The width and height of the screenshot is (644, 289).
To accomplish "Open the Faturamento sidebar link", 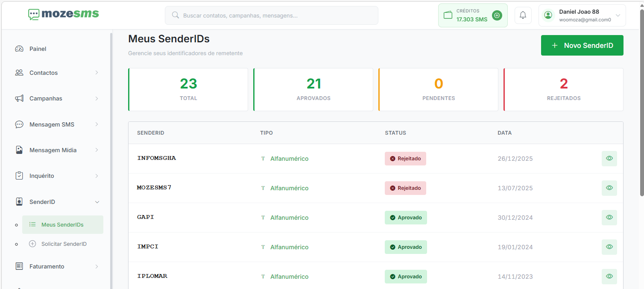I will (x=47, y=266).
